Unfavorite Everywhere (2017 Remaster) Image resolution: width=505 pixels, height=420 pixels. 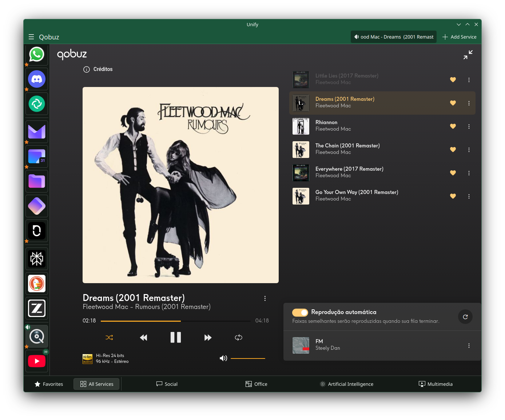click(x=453, y=173)
